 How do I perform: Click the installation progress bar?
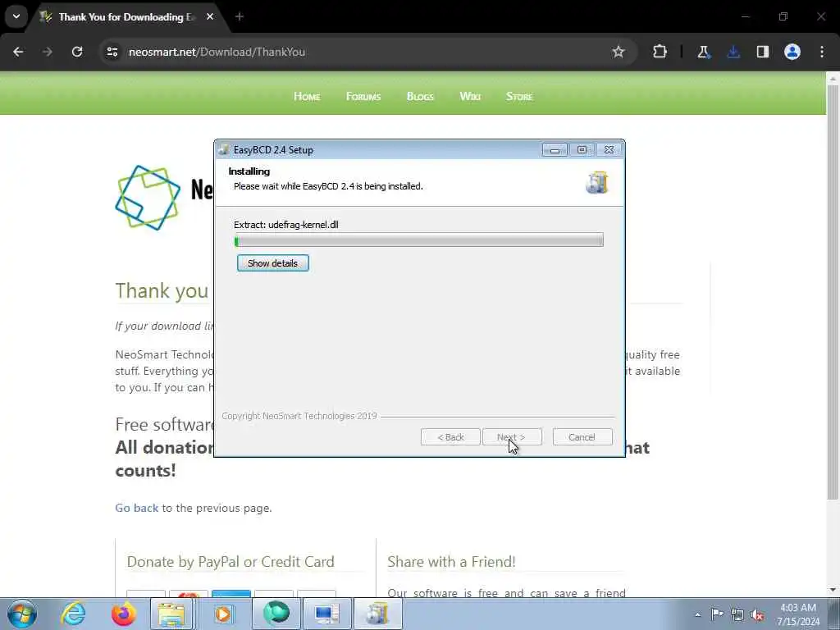pyautogui.click(x=419, y=240)
